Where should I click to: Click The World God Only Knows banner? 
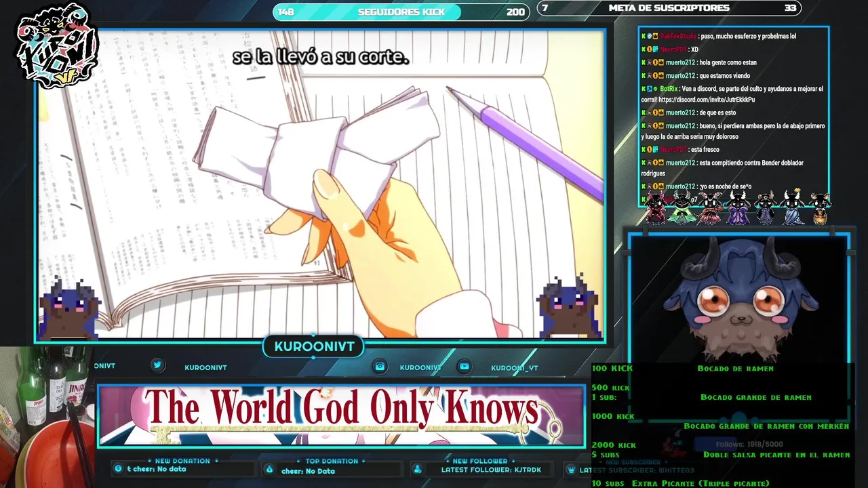point(341,415)
